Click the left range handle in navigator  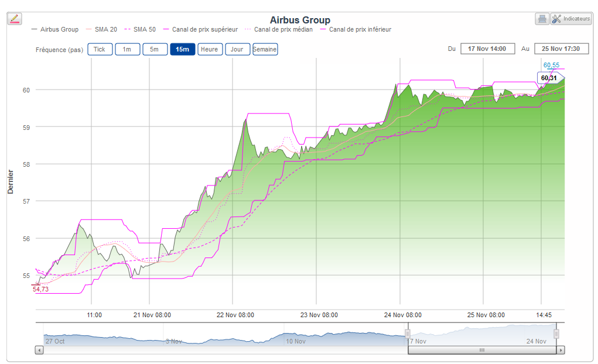point(408,334)
